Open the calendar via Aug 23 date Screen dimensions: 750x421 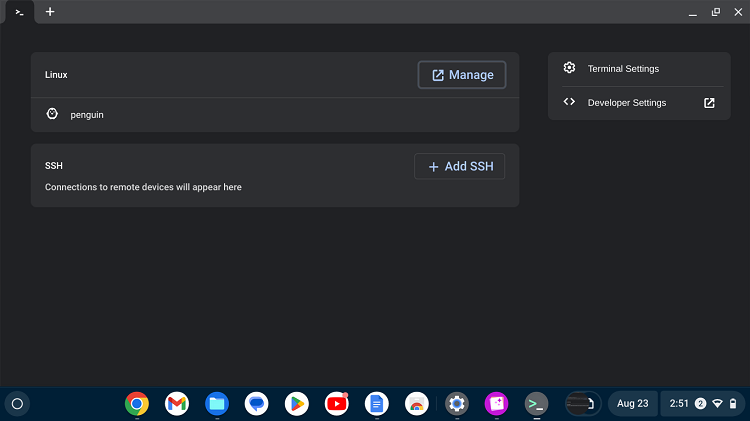click(x=632, y=404)
